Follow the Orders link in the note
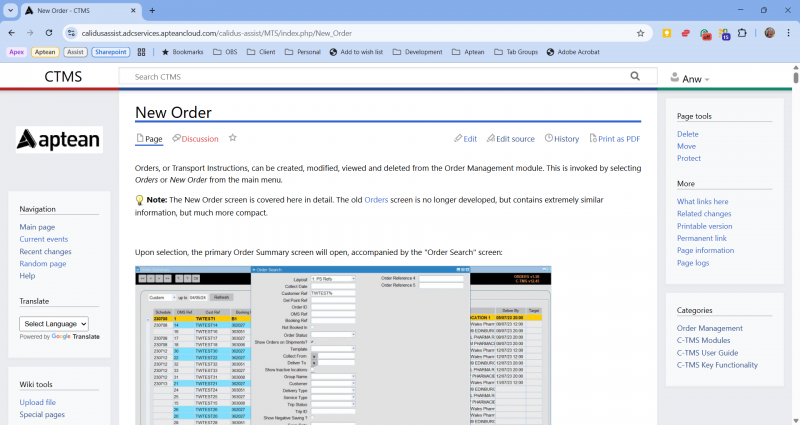 click(x=376, y=200)
